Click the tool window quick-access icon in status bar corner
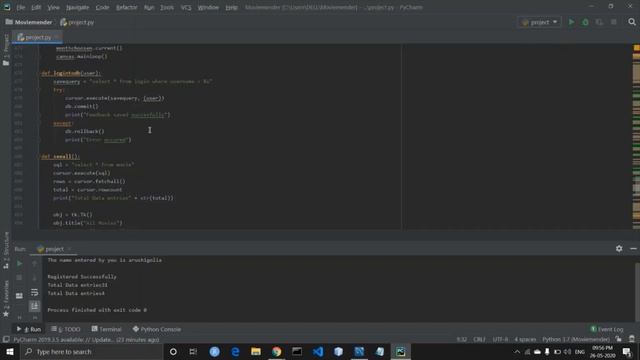This screenshot has height=360, width=640. pyautogui.click(x=6, y=340)
